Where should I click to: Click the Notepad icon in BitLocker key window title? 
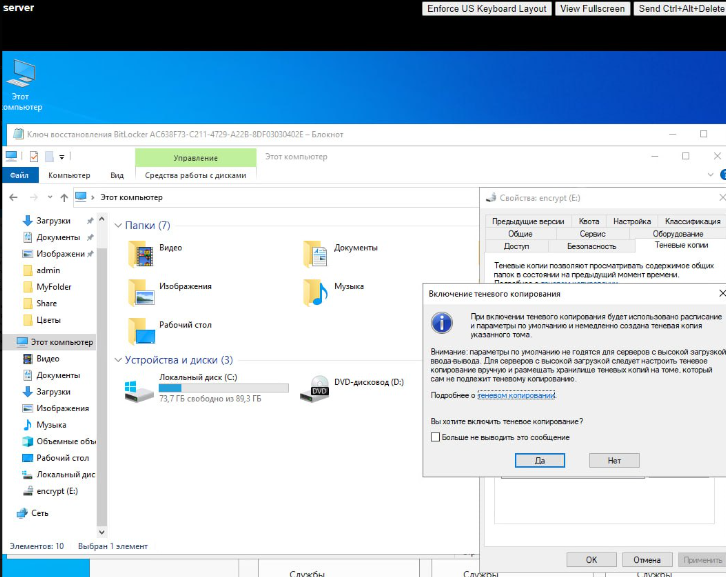tap(18, 134)
